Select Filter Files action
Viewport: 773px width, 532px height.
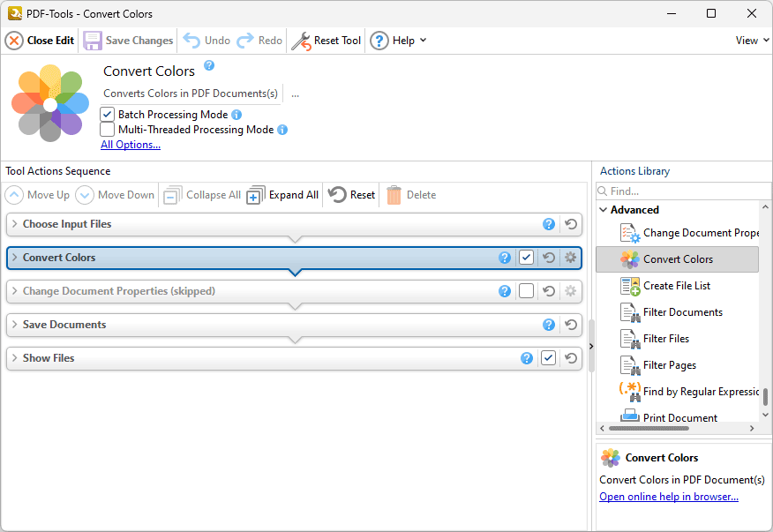(x=678, y=339)
